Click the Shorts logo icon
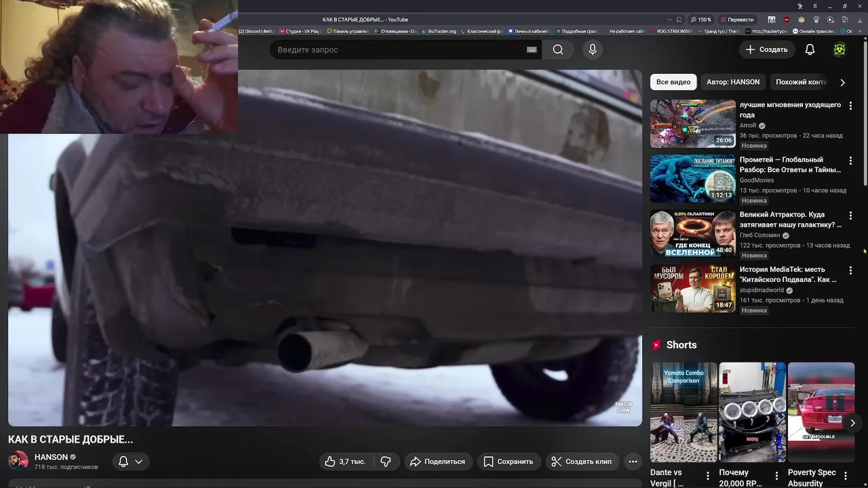Viewport: 868px width, 488px height. (656, 345)
